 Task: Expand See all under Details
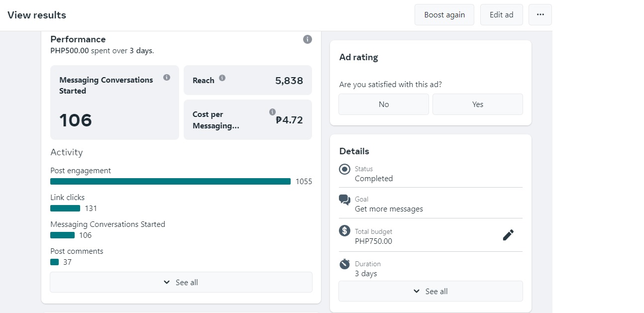(430, 291)
